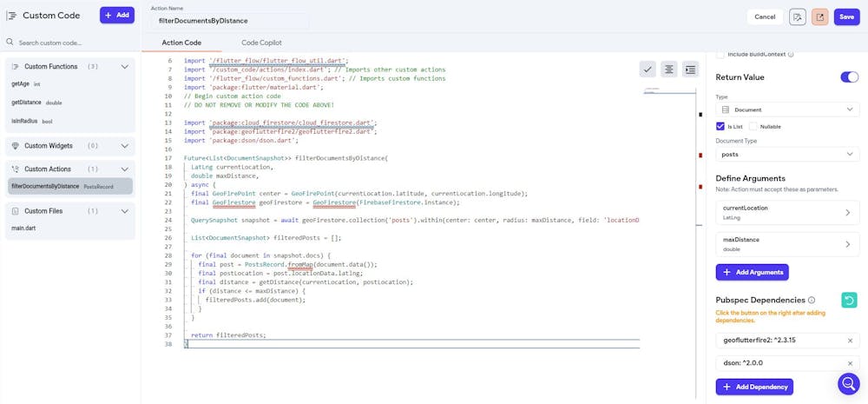
Task: Remove the dson dependency with its X
Action: [851, 363]
